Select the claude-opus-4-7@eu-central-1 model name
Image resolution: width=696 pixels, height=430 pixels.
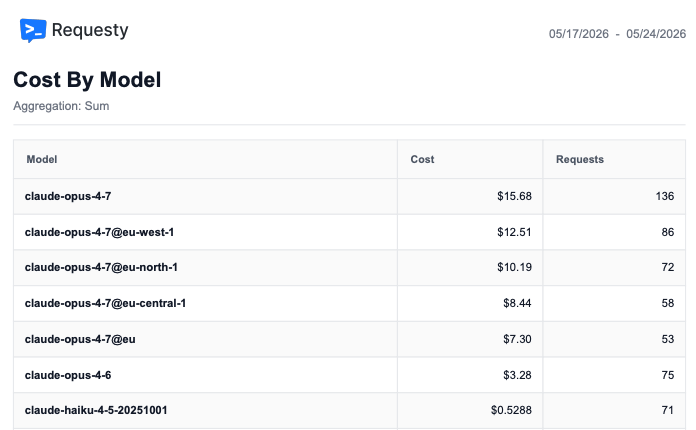click(x=105, y=303)
